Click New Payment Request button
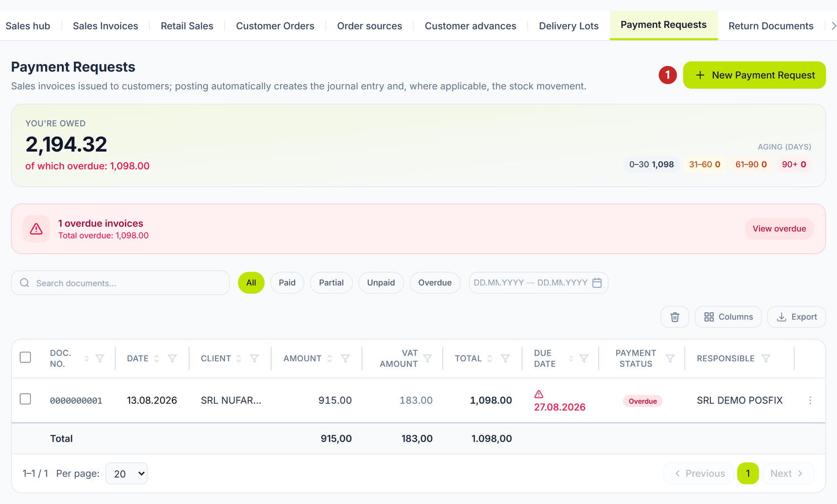 click(x=754, y=75)
